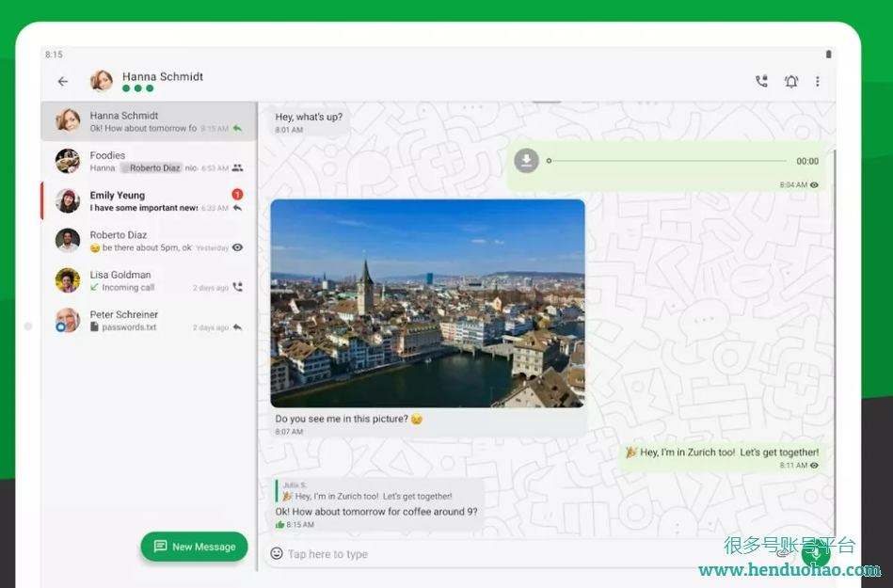Click the green microphone record button

816,551
